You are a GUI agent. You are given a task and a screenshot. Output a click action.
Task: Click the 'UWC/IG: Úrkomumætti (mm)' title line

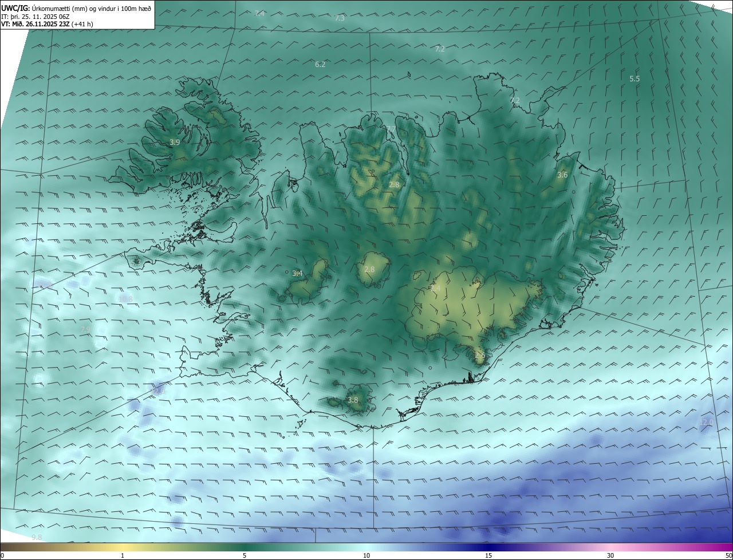[x=76, y=9]
